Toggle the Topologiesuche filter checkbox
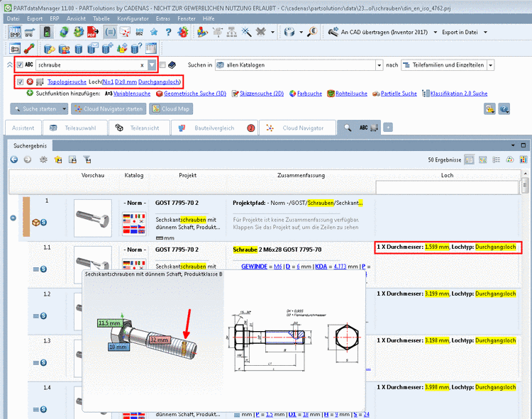The height and width of the screenshot is (419, 532). (21, 82)
